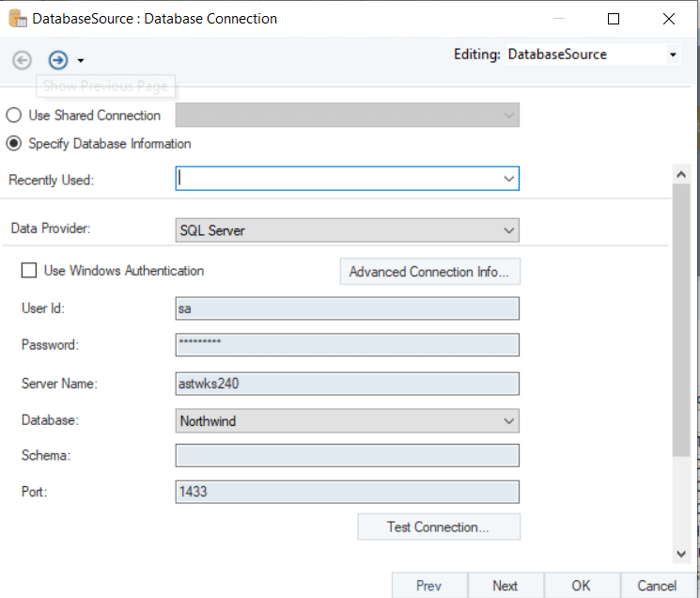Click the vertical scrollbar down arrow
This screenshot has height=598, width=700.
pos(682,555)
